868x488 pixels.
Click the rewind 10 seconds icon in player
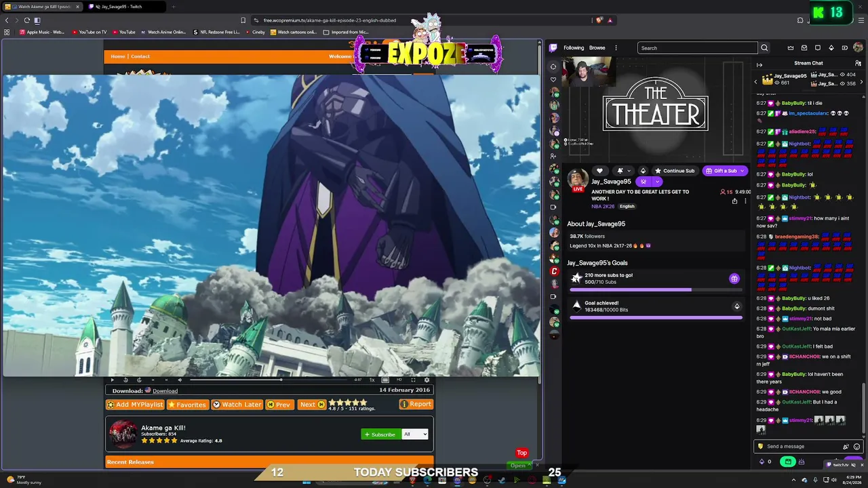(125, 380)
